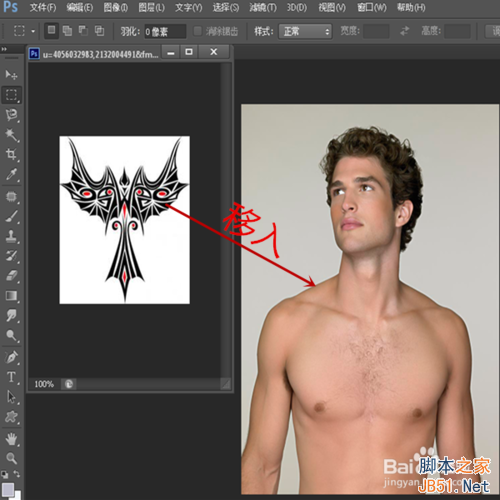
Task: Select the Eraser tool
Action: click(x=11, y=276)
